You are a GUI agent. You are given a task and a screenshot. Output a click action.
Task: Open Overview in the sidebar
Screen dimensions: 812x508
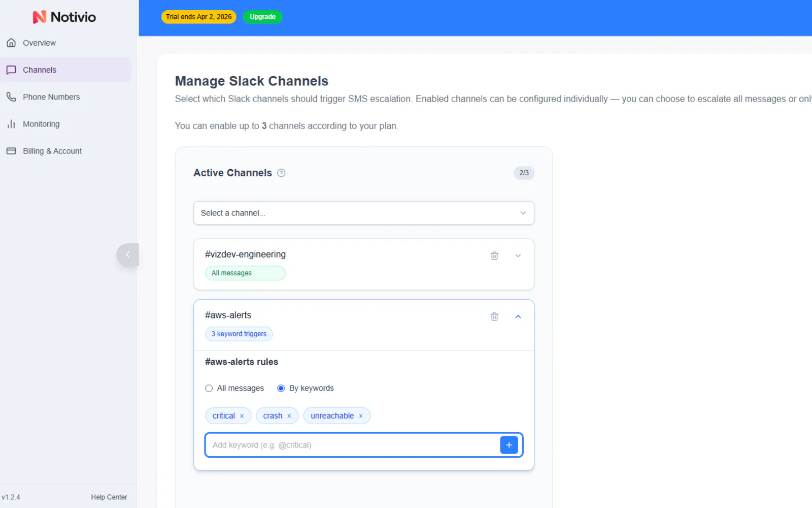66,43
